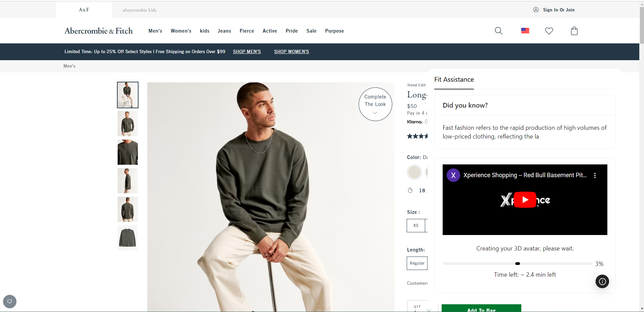
Task: Select the XS size option
Action: (416, 226)
